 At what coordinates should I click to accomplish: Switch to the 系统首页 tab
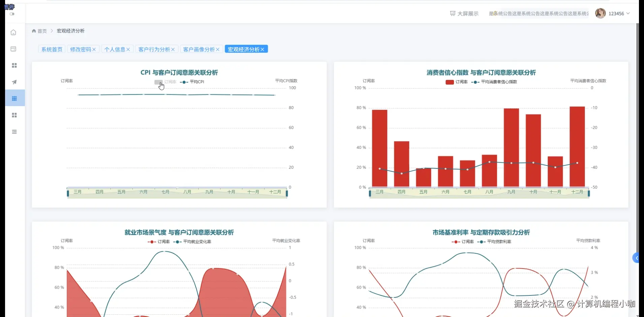52,49
